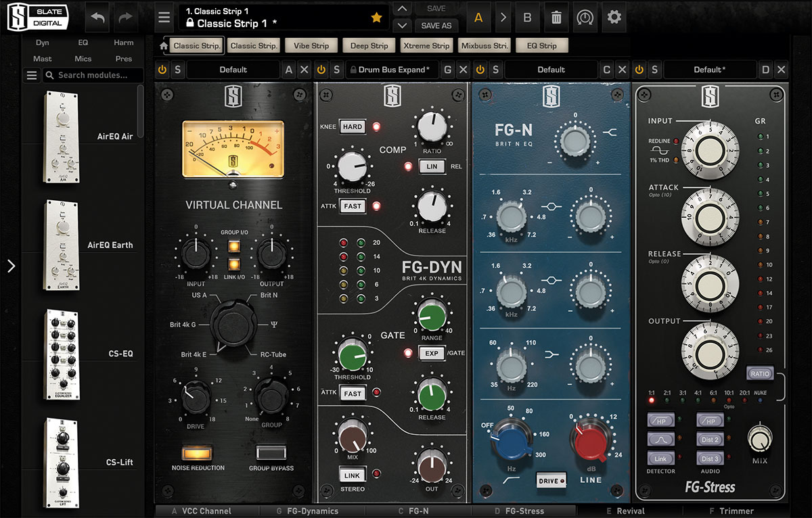Filter modules by Dyn category

tap(42, 43)
